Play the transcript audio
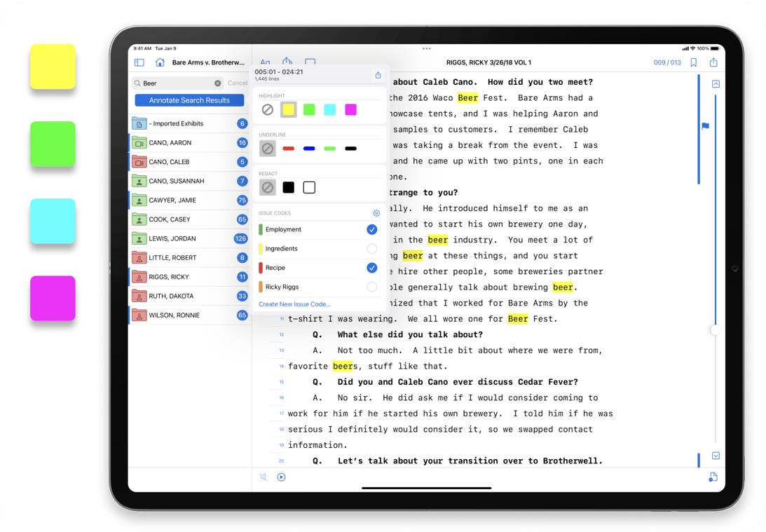The width and height of the screenshot is (766, 532). pyautogui.click(x=281, y=477)
